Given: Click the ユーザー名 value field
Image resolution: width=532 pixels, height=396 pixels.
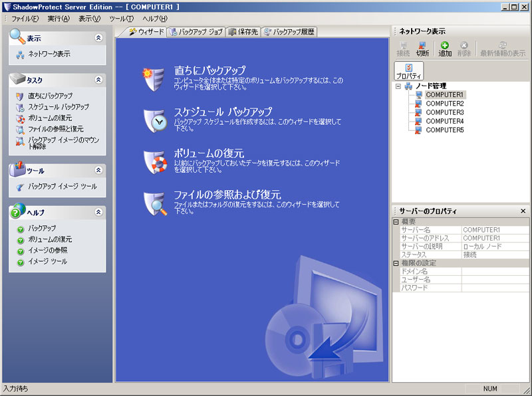Looking at the screenshot, I should click(x=495, y=280).
